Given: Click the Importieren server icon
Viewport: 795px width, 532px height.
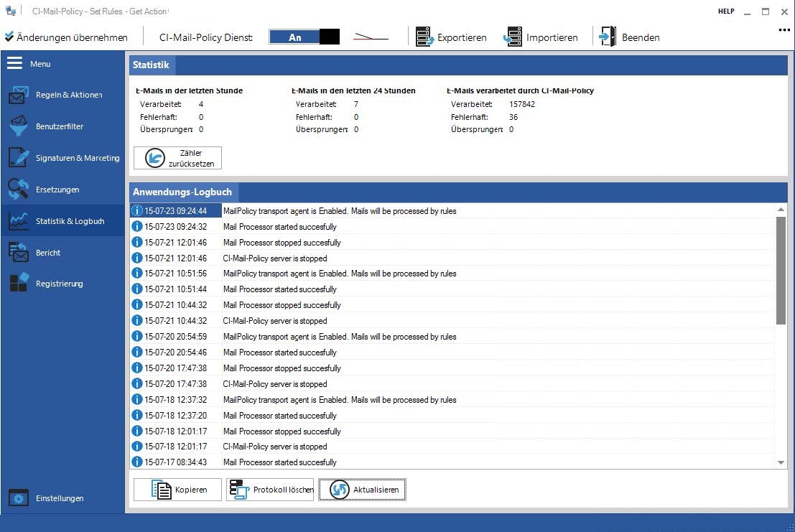Looking at the screenshot, I should [x=513, y=37].
